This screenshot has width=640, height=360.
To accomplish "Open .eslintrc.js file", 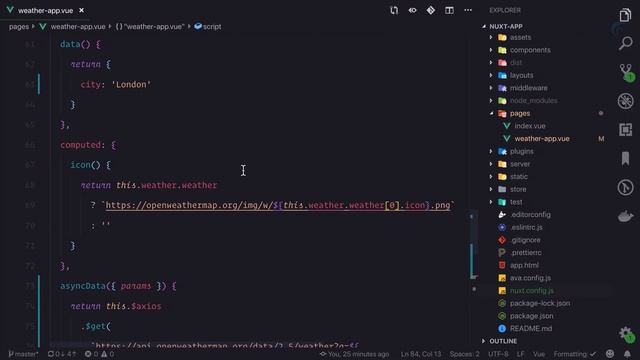I will click(x=526, y=227).
